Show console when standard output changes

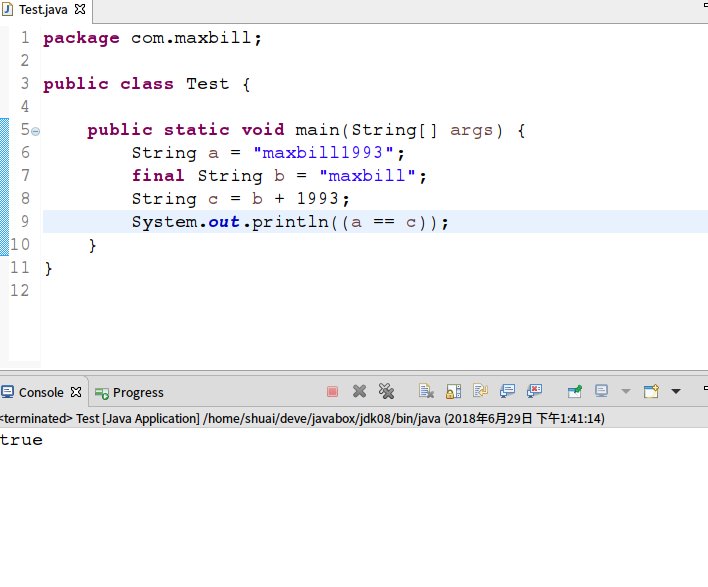click(x=508, y=392)
